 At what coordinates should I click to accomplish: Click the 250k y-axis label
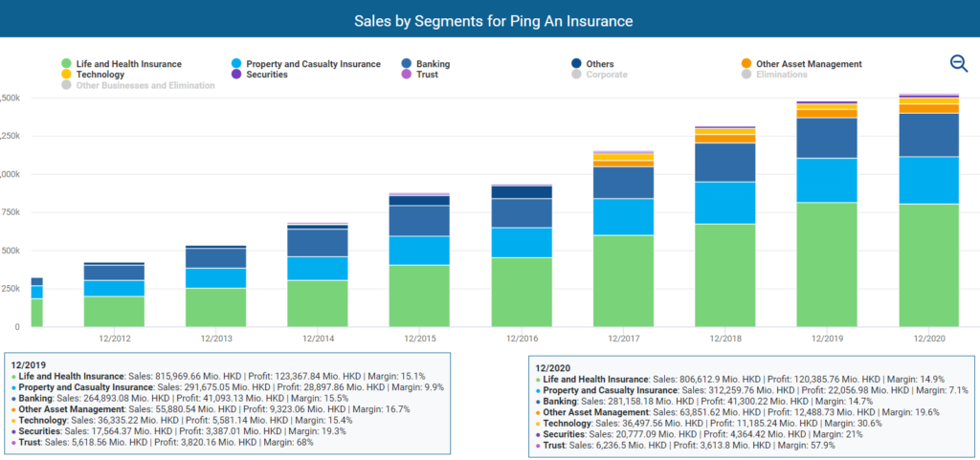10,289
